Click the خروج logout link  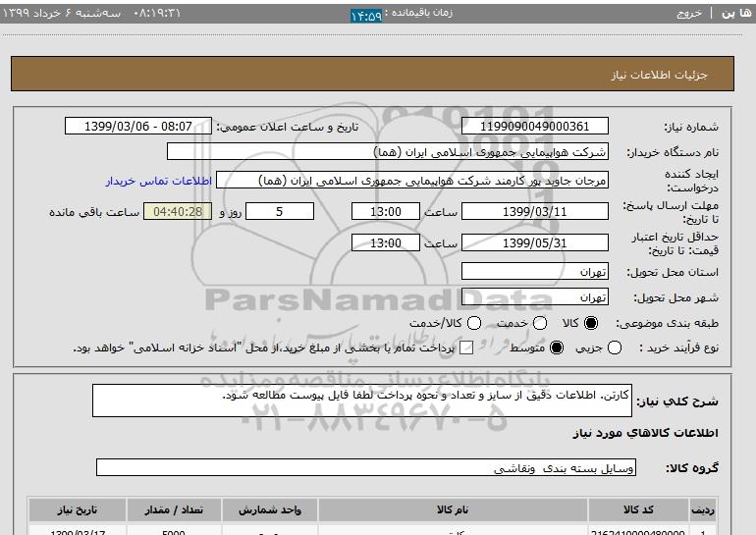(689, 13)
